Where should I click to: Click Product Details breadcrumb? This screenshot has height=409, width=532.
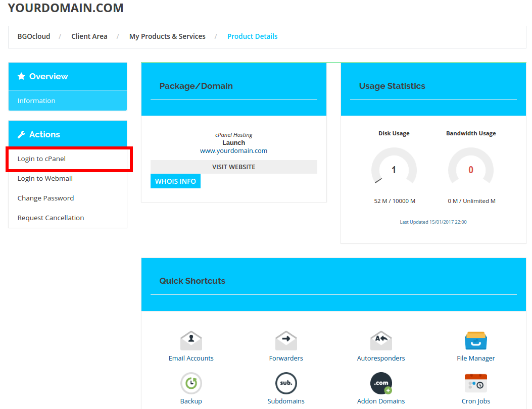pos(253,36)
